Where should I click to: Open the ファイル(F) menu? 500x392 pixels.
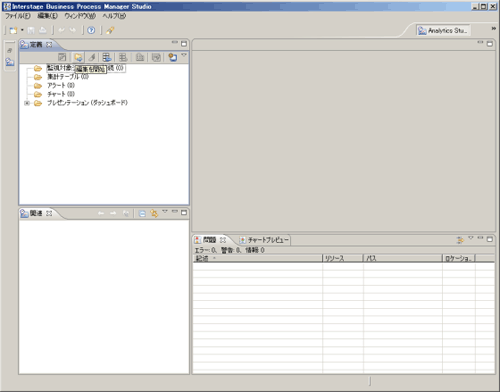pyautogui.click(x=17, y=16)
